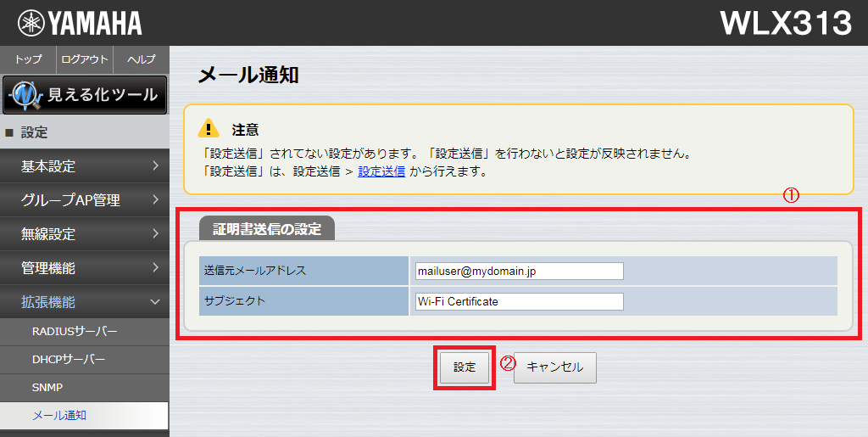Follow the 設定送信 link
This screenshot has height=437, width=868.
(x=381, y=171)
